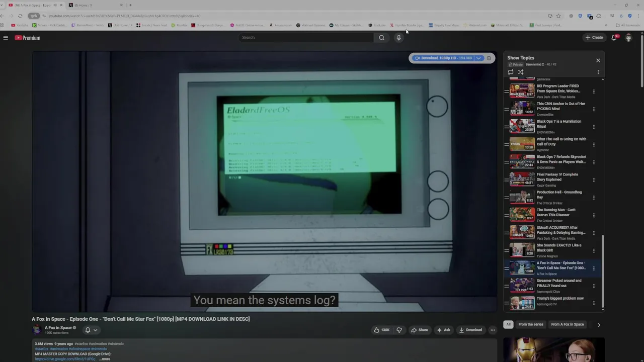This screenshot has height=362, width=644.
Task: Open A Fox in Space channel name
Action: click(x=58, y=328)
